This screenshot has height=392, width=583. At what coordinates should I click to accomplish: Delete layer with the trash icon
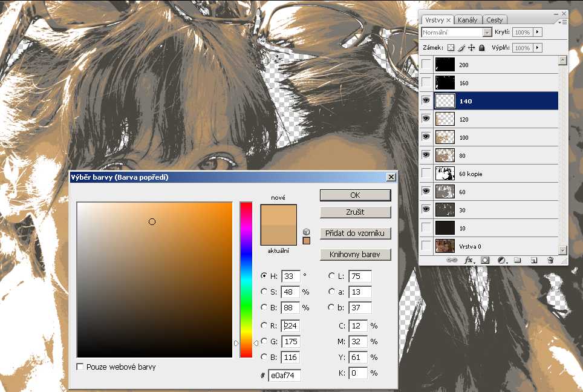550,260
